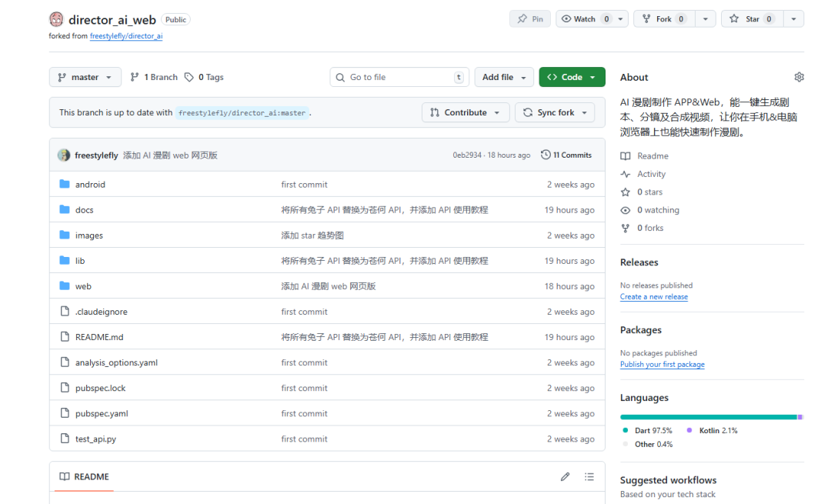
Task: Click the pencil icon to edit README
Action: point(565,476)
